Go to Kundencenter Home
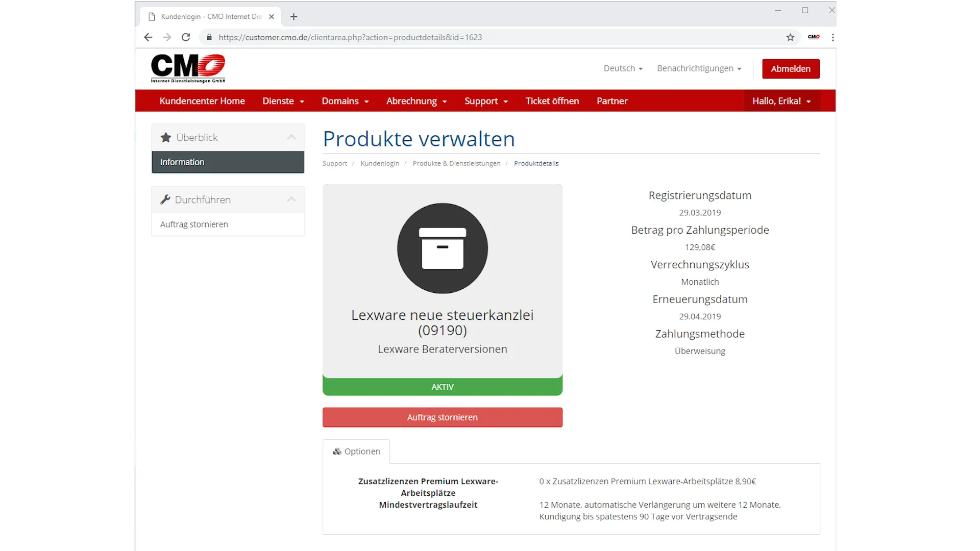The height and width of the screenshot is (551, 980). [x=202, y=101]
